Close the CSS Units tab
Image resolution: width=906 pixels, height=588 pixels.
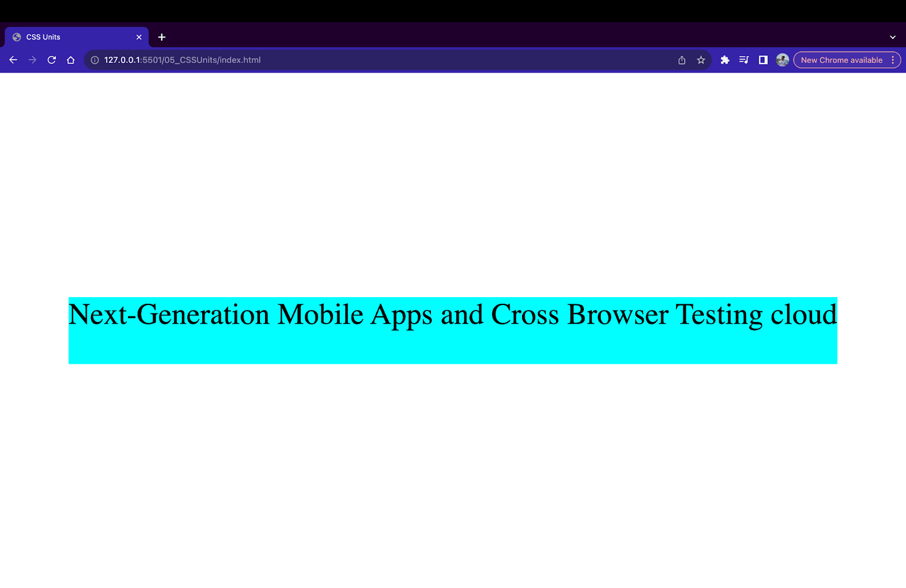click(139, 37)
